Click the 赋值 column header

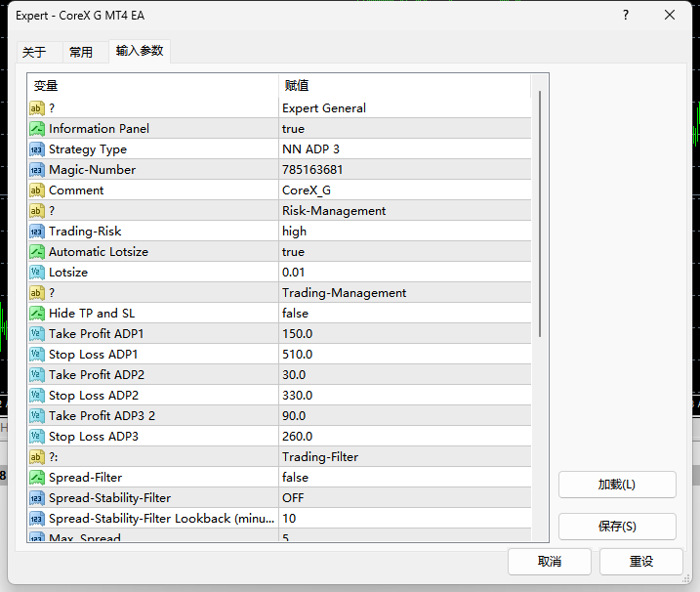tap(405, 85)
